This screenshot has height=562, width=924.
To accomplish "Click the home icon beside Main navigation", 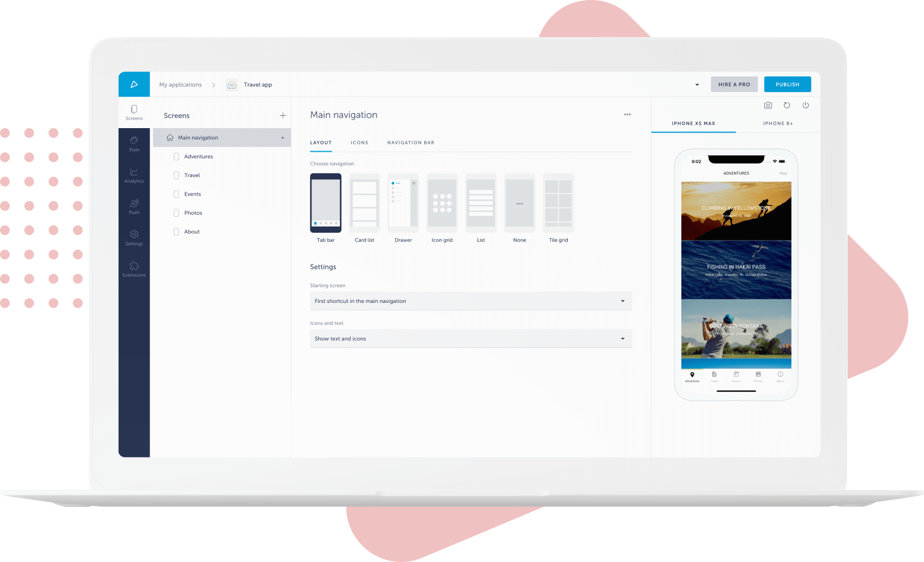I will click(170, 138).
